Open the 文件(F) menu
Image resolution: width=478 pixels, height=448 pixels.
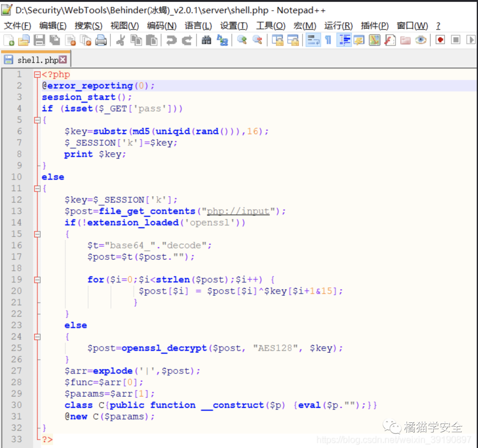tap(17, 26)
